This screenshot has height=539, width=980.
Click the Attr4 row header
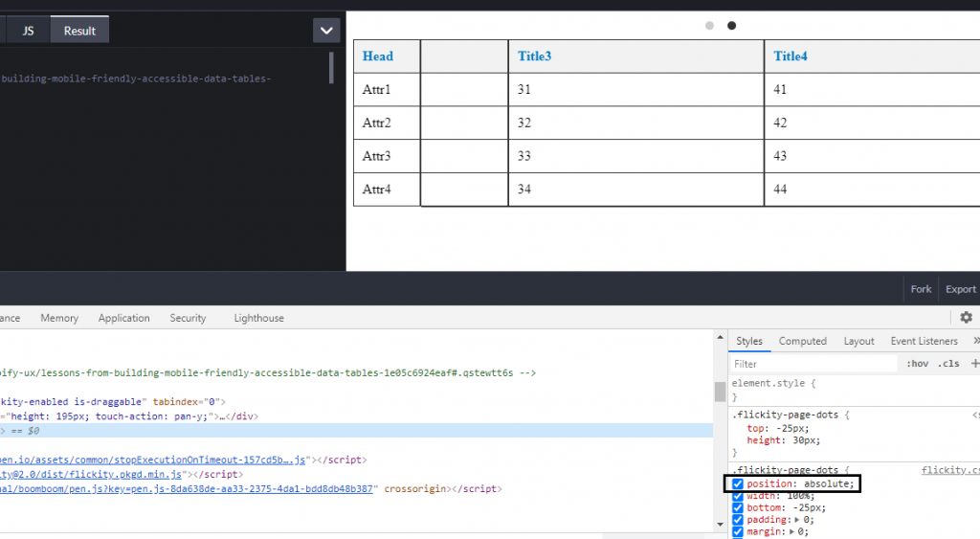[x=387, y=189]
